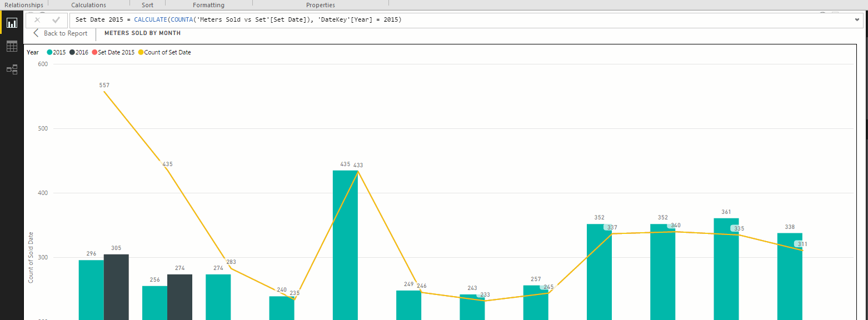The image size is (868, 320).
Task: Click the 400 y-axis value
Action: [x=43, y=193]
